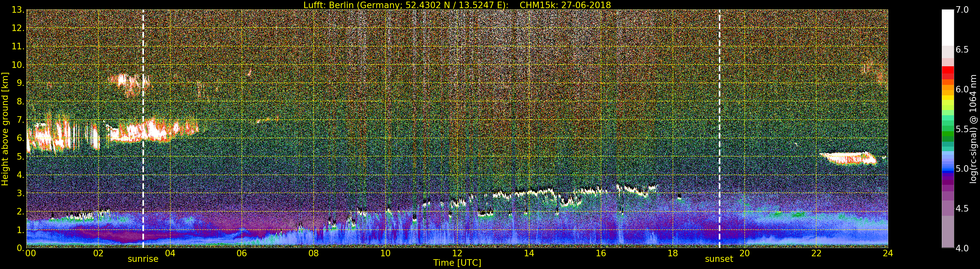Click the colorbar value '6.0'

coord(962,89)
